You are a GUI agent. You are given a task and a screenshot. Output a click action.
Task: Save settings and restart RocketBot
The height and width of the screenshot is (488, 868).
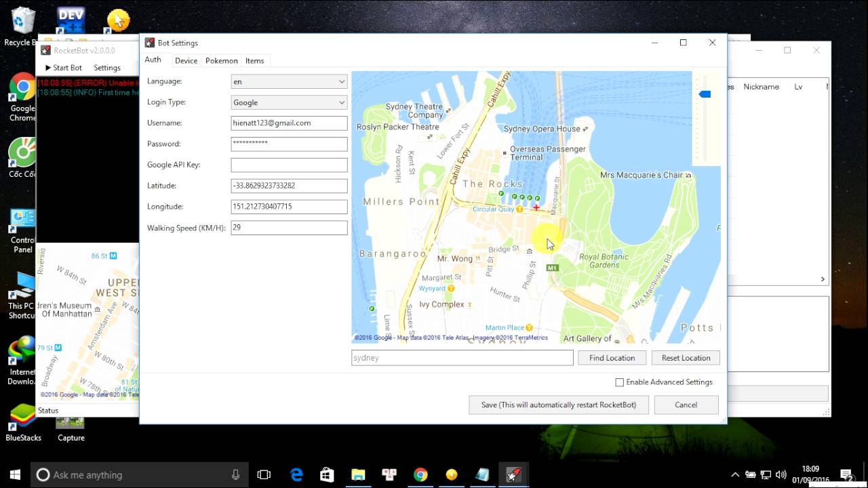(559, 405)
